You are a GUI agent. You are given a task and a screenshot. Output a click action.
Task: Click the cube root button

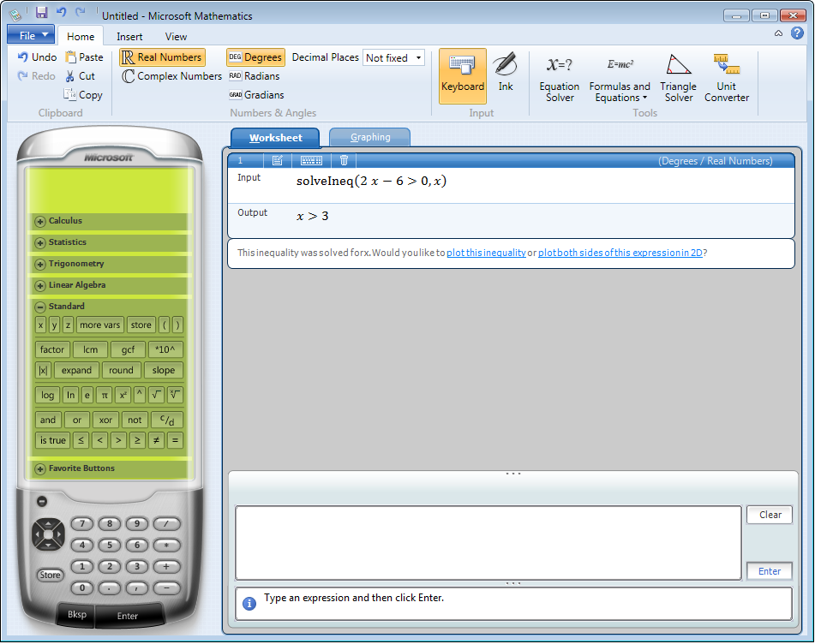tap(175, 396)
